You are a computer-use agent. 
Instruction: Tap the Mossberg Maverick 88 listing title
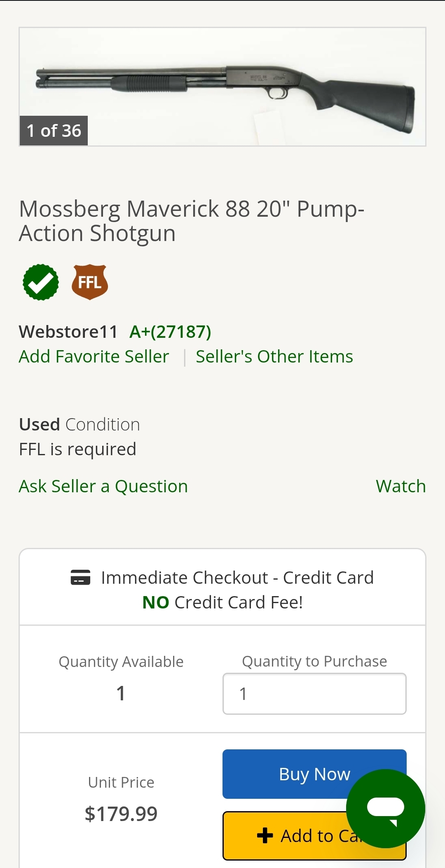point(192,221)
